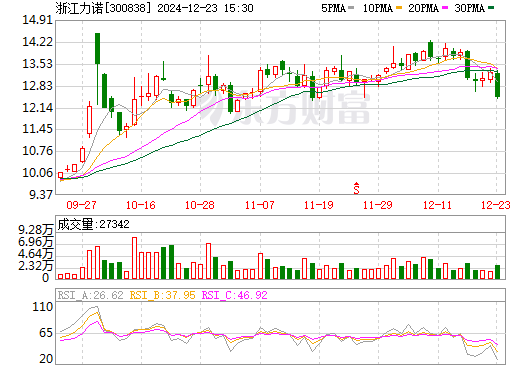The height and width of the screenshot is (365, 520).
Task: Click the 11-19 date label
Action: pyautogui.click(x=319, y=205)
